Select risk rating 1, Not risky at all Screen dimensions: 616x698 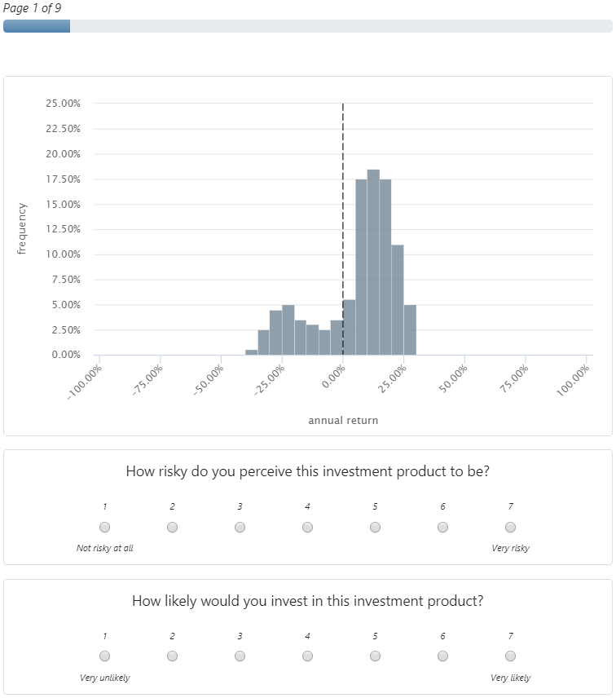(x=104, y=528)
